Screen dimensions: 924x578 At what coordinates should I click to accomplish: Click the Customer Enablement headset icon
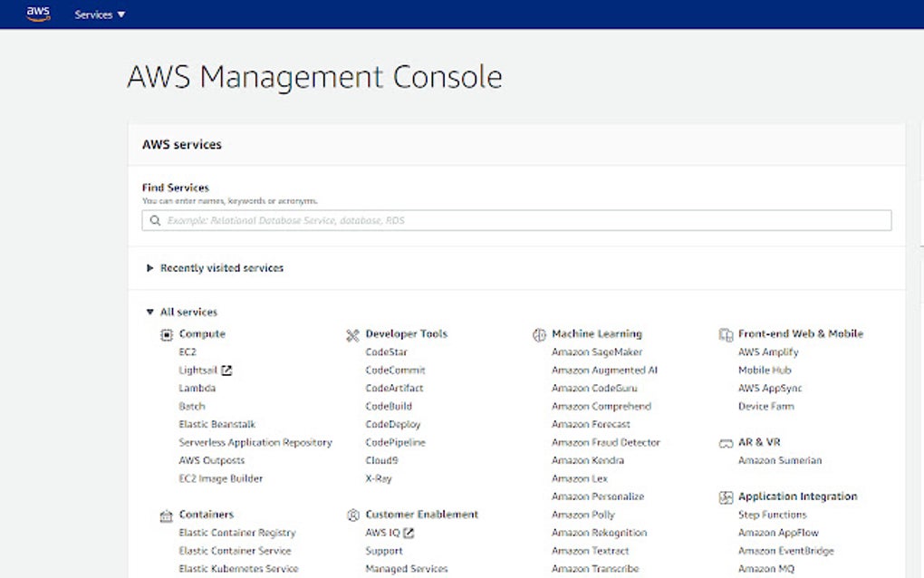coord(353,515)
